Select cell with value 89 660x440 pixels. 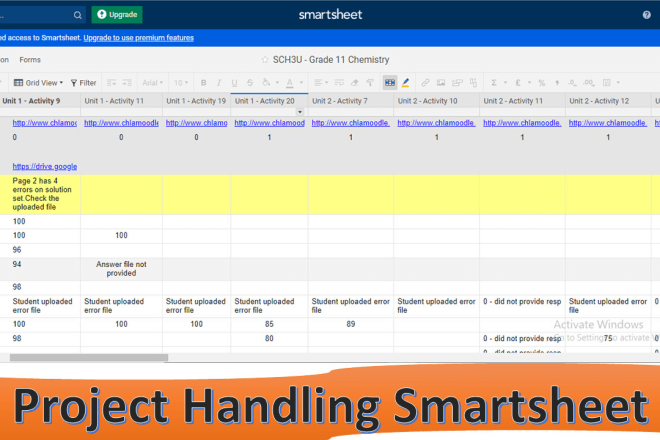[x=351, y=324]
